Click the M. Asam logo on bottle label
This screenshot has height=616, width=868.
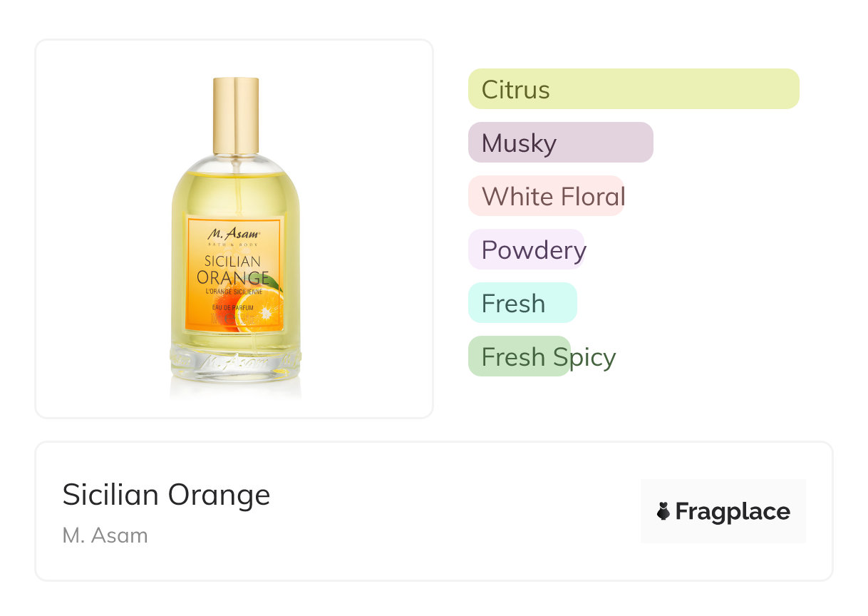[x=234, y=232]
